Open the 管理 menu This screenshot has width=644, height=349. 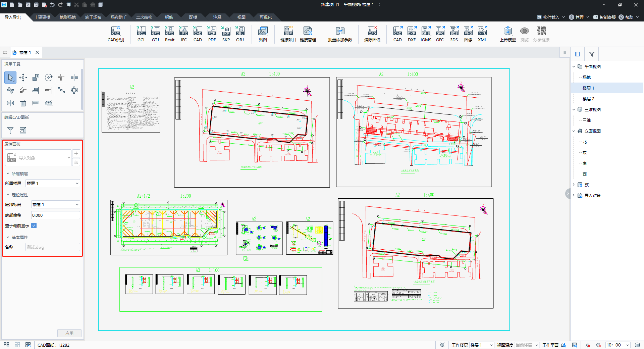click(x=579, y=17)
